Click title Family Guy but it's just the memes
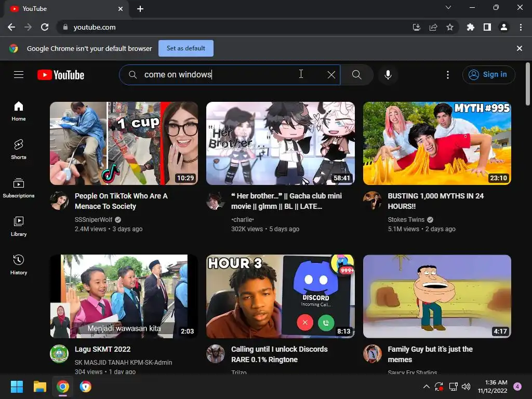The image size is (532, 399). click(x=430, y=354)
